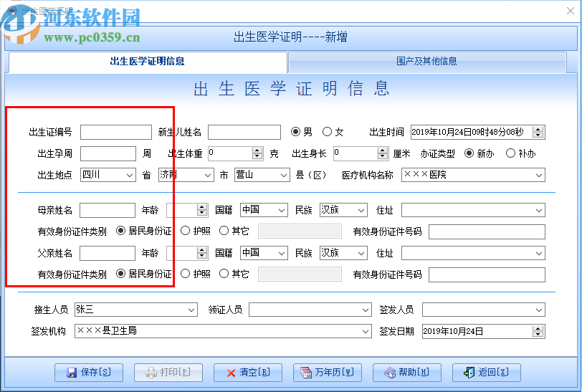The width and height of the screenshot is (582, 392).
Task: Select father's 其它 ID type
Action: point(224,274)
